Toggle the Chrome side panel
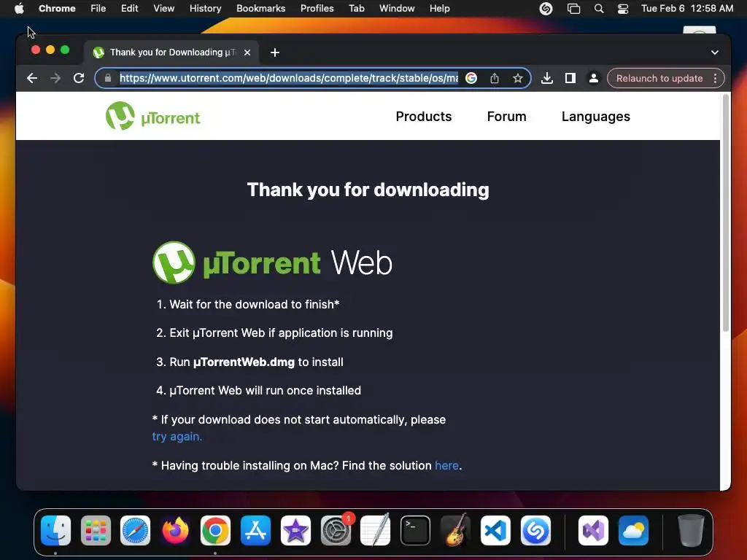This screenshot has height=560, width=747. [570, 78]
